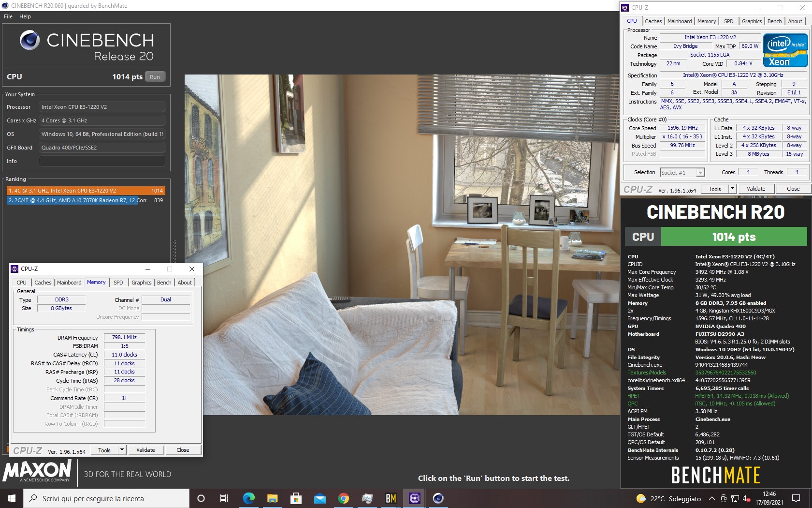This screenshot has height=508, width=812.
Task: Switch to Caches tab in top-right CPU-Z
Action: tap(653, 21)
